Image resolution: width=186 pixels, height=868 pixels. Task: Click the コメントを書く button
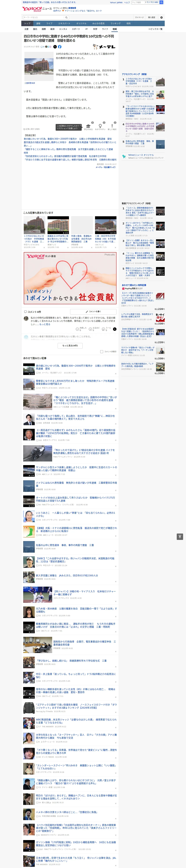pos(93,312)
